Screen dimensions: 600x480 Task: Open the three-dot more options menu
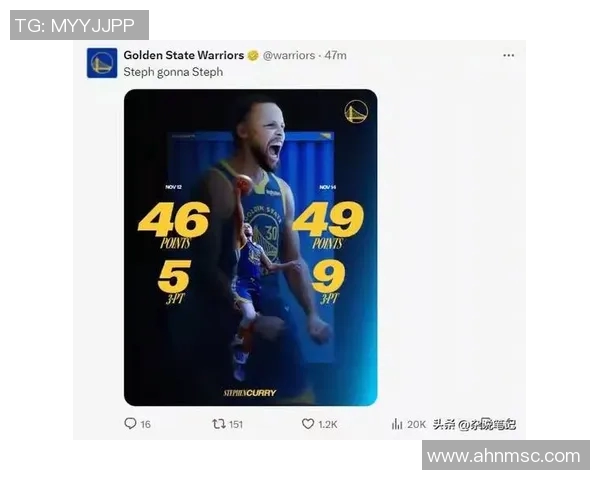[x=509, y=56]
